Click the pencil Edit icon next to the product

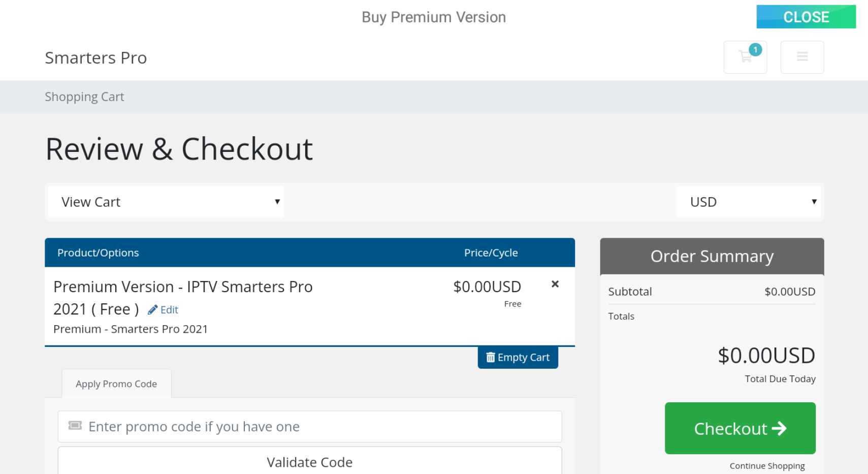pos(152,310)
